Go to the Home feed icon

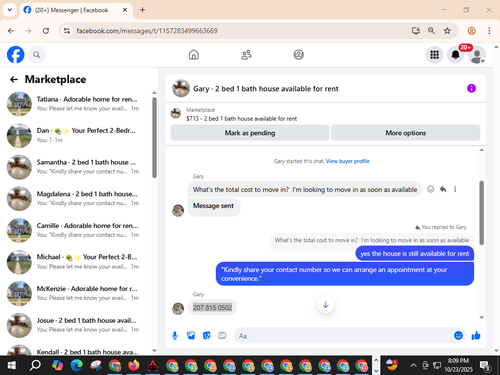tap(194, 55)
